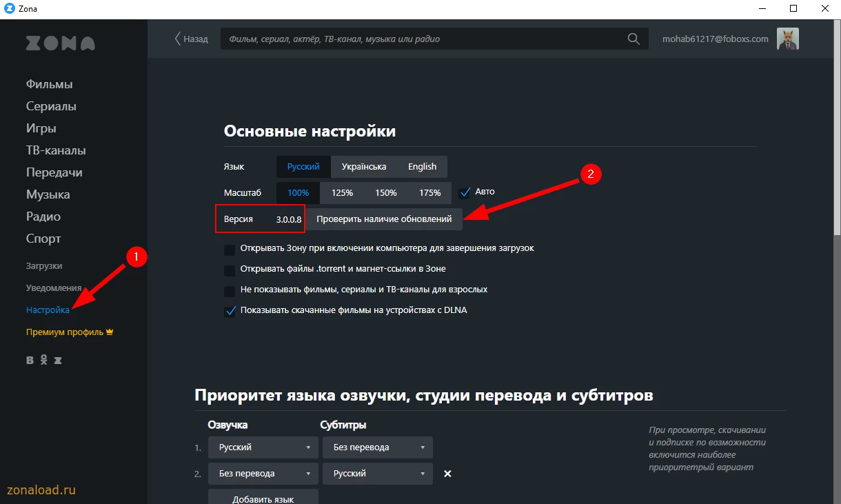This screenshot has width=841, height=504.
Task: Open the ТВ-каналы section
Action: click(x=56, y=150)
